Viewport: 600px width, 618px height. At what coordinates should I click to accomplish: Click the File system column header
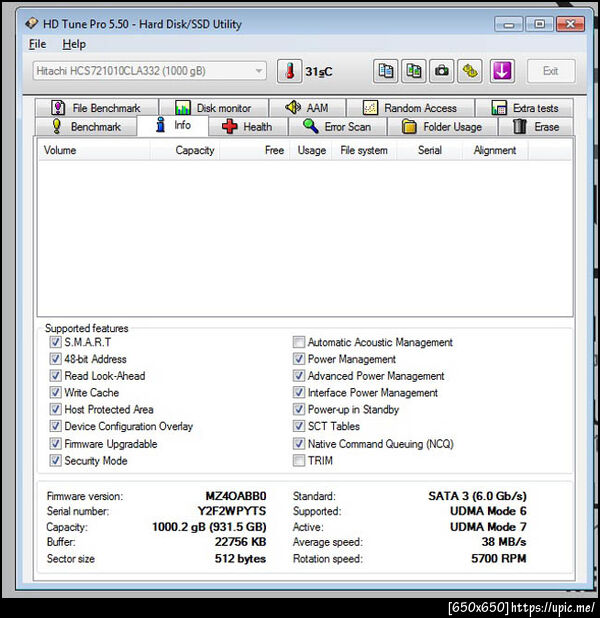pyautogui.click(x=364, y=150)
